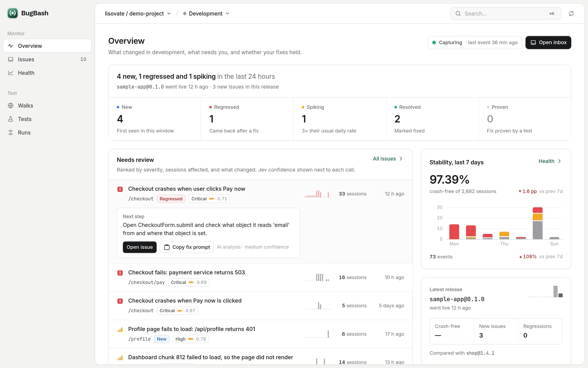
Task: Click the refresh icon in the top bar
Action: pos(571,14)
